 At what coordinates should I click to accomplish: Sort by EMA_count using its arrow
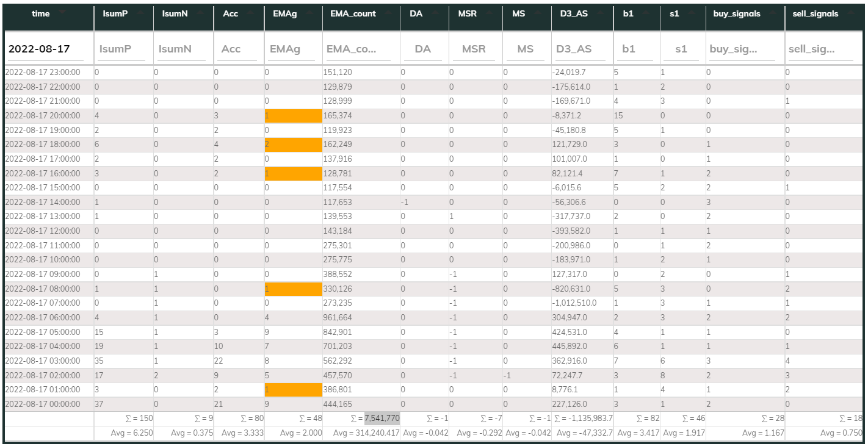point(387,13)
